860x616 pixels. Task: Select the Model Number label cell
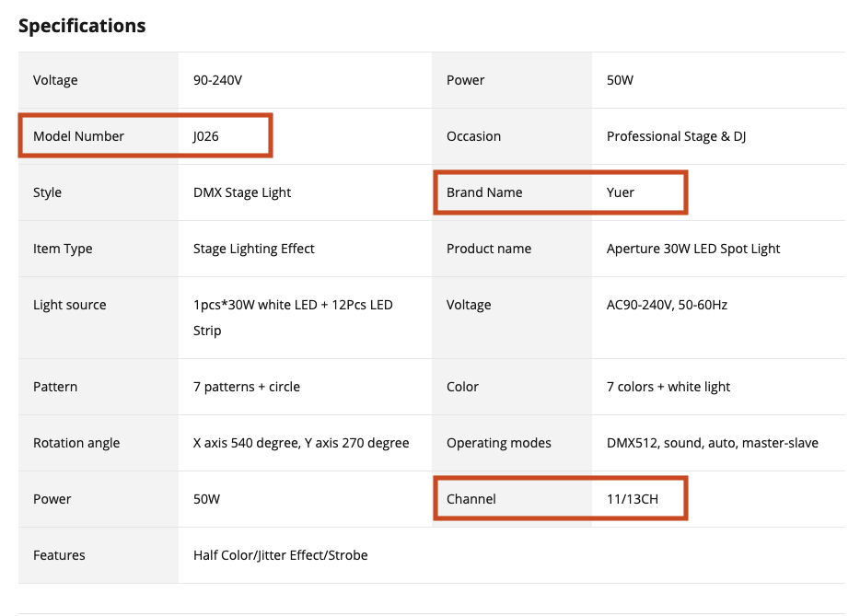[x=78, y=136]
